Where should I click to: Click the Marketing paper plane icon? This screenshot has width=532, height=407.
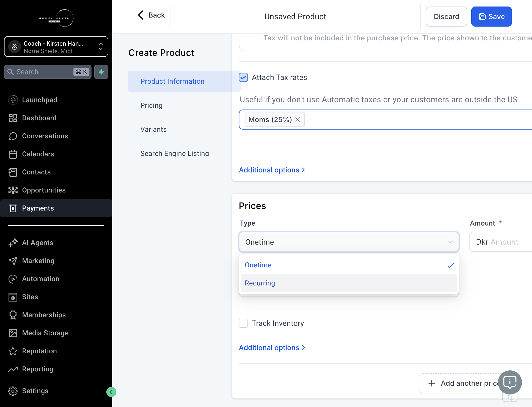pyautogui.click(x=13, y=261)
